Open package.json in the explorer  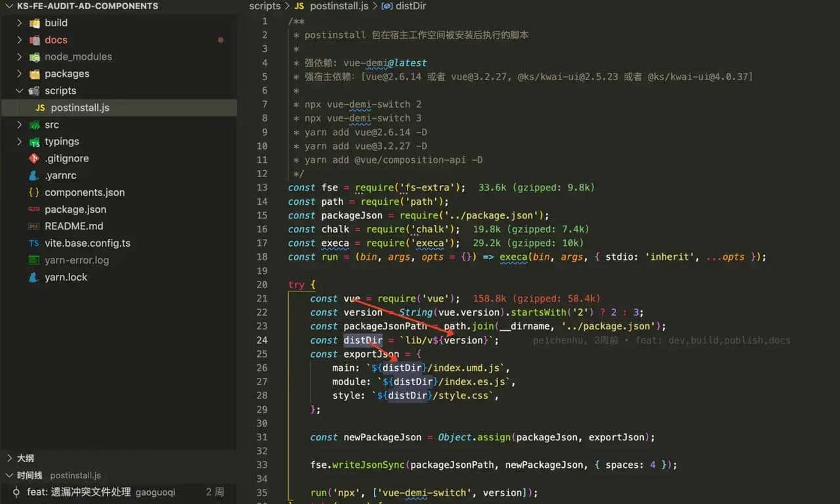tap(75, 209)
